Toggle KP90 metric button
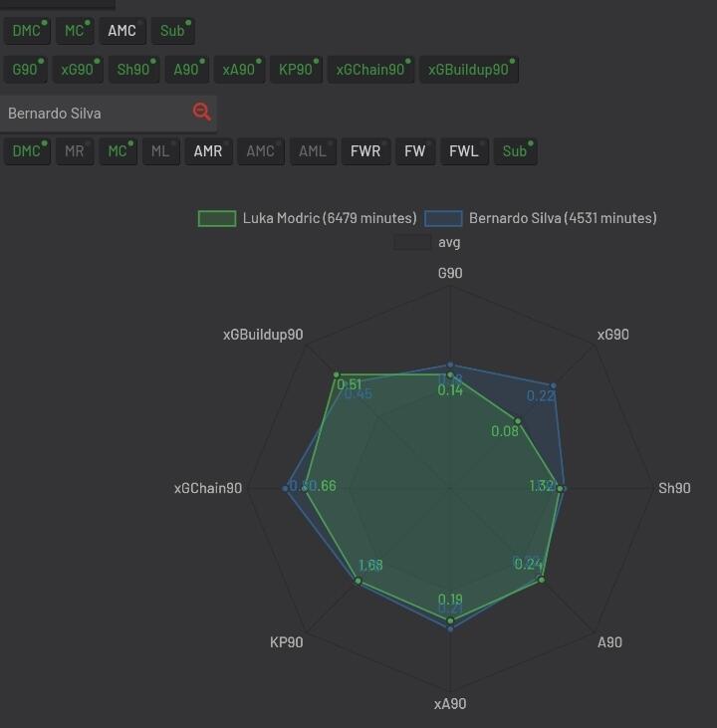This screenshot has width=717, height=728. (297, 70)
